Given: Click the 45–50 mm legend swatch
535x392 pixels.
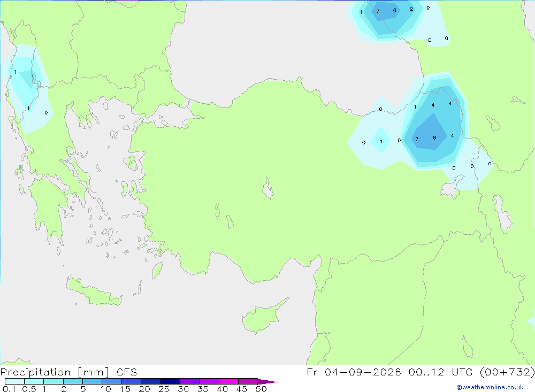Looking at the screenshot, I should (248, 381).
